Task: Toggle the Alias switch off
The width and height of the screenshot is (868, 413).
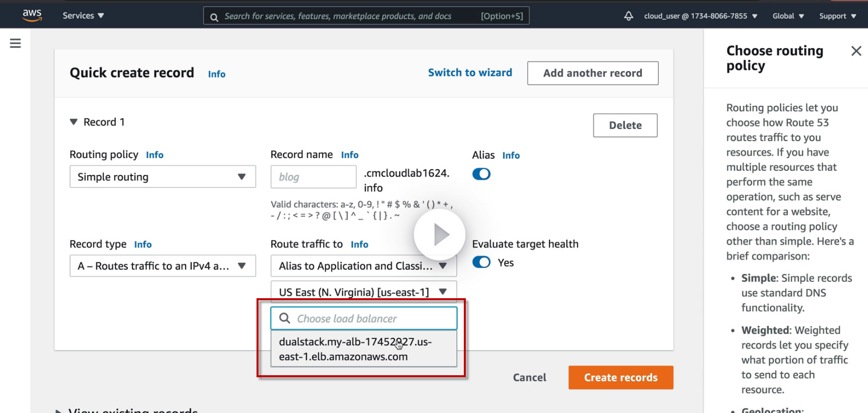Action: (x=481, y=174)
